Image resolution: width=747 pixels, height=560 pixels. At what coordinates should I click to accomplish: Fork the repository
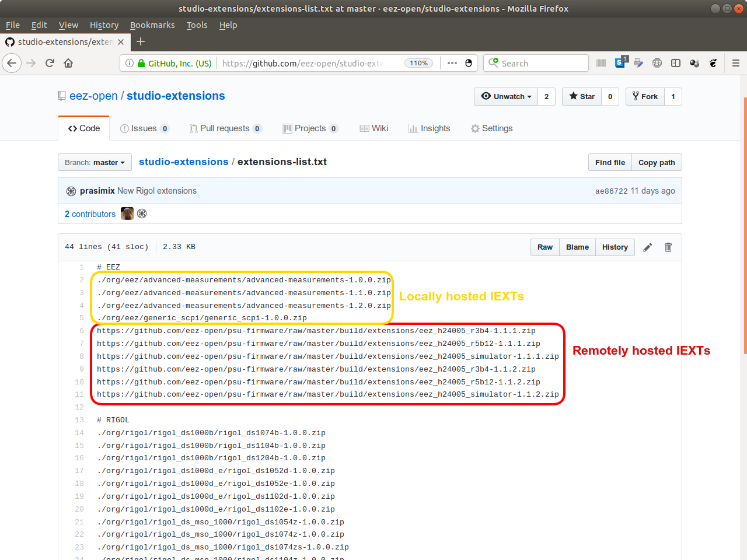coord(645,96)
